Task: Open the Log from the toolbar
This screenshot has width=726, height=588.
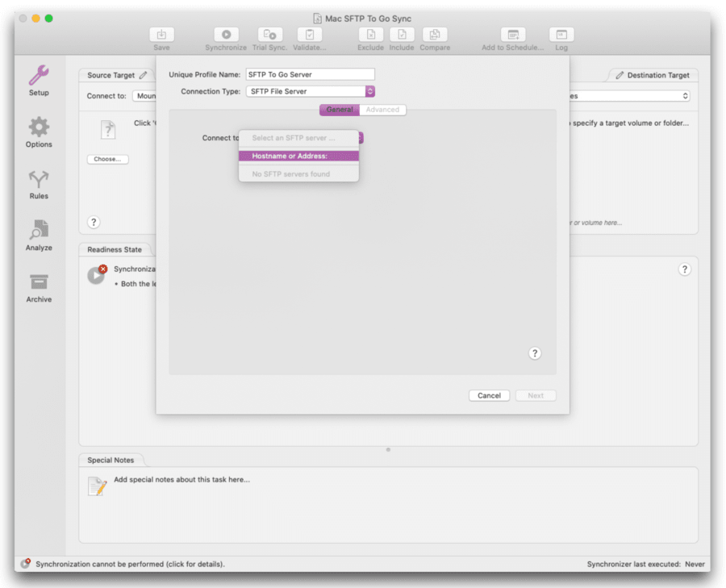Action: tap(561, 35)
